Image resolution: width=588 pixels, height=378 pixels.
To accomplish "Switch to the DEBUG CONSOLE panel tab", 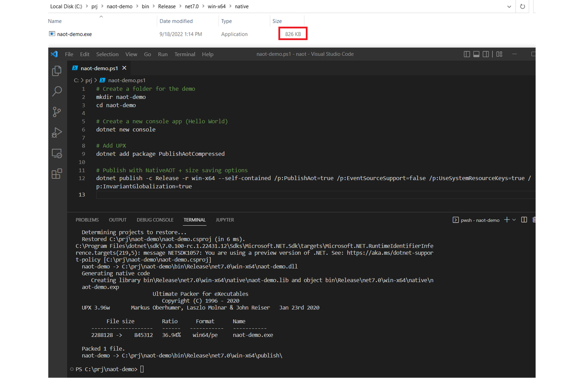I will tap(155, 220).
